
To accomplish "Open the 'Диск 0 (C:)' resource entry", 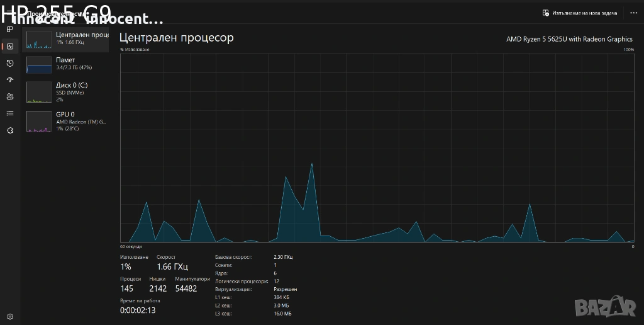I will tap(65, 92).
